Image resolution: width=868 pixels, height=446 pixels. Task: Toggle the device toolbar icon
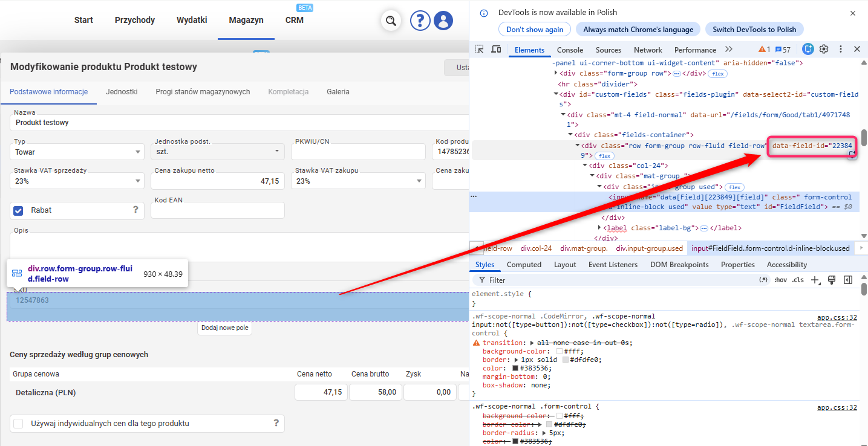(x=496, y=50)
